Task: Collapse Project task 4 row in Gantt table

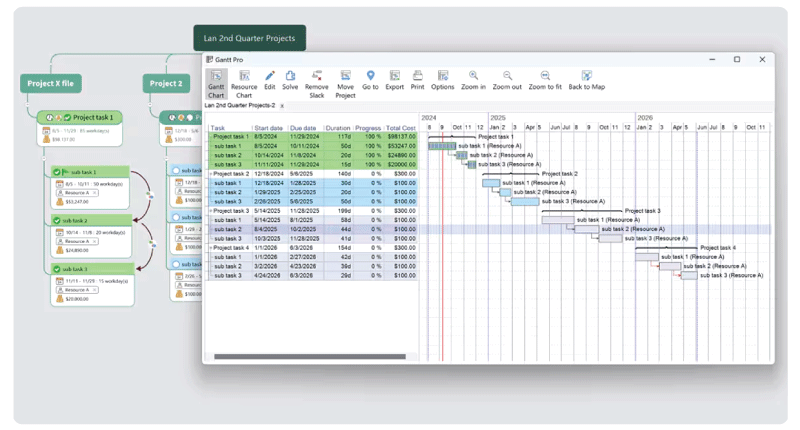Action: coord(211,248)
